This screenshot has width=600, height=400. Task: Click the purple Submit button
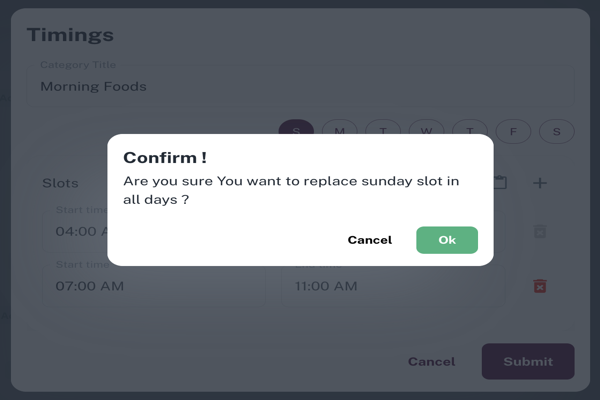(527, 361)
